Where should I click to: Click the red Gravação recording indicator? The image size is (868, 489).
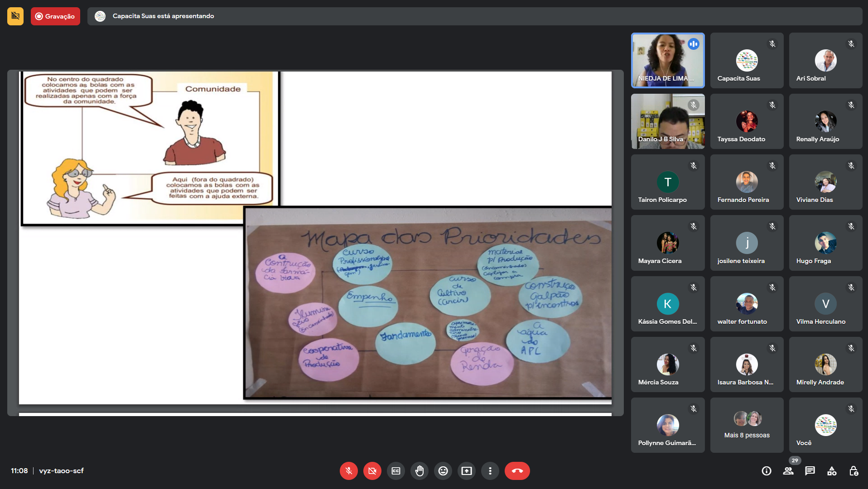coord(55,16)
